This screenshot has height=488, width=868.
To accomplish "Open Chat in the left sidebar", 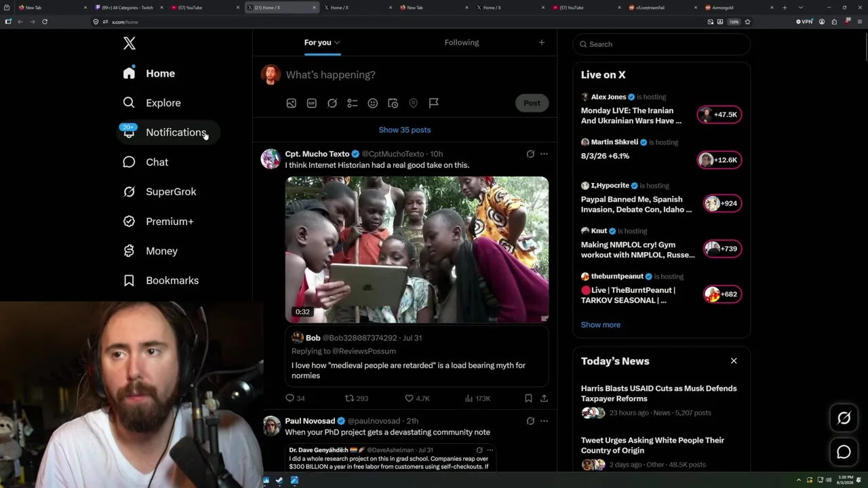I will tap(146, 162).
